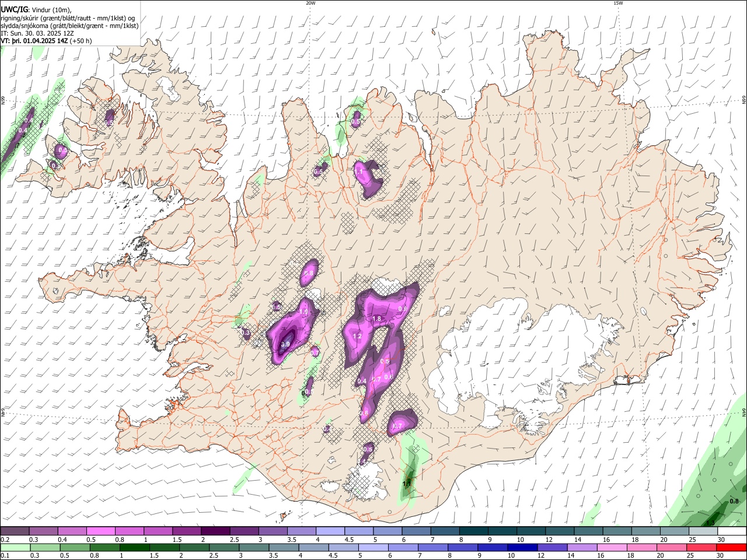Pick the darkest green 1 rain legend swatch
The width and height of the screenshot is (747, 560).
135,547
